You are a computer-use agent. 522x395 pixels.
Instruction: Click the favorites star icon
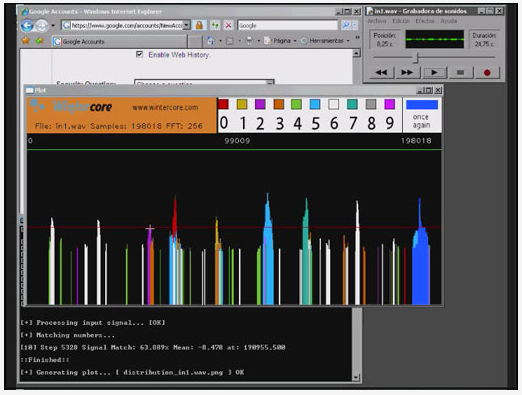[x=26, y=41]
